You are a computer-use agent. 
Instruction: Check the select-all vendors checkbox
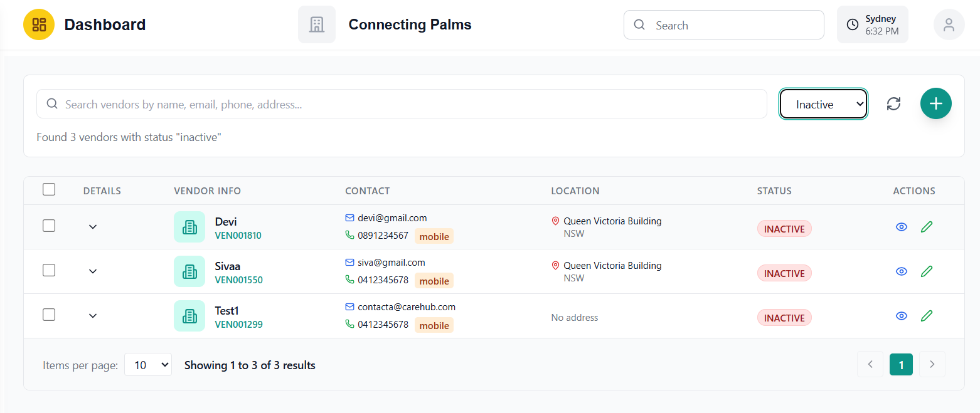48,189
